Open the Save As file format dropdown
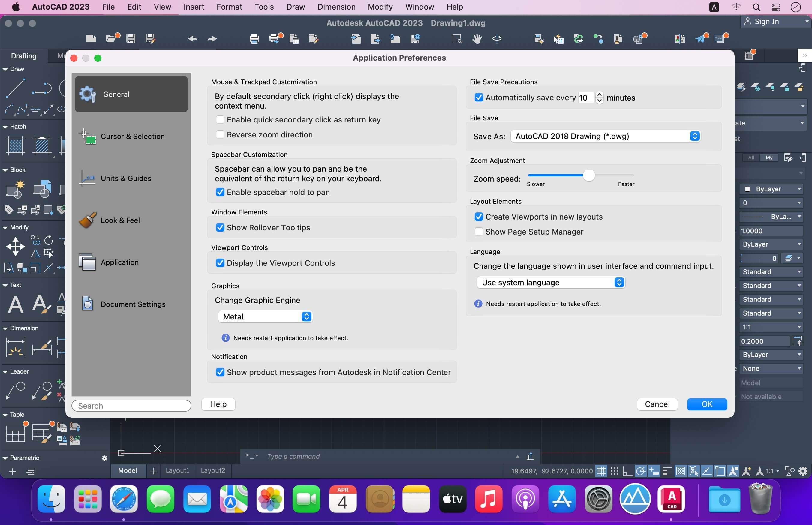This screenshot has width=812, height=525. 606,136
